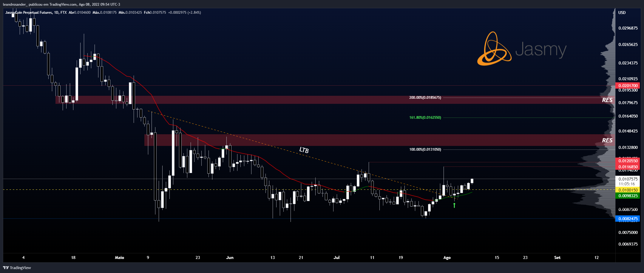Screen dimensions: 644x273
Task: Click the 0.0265625 price axis label
Action: click(x=628, y=44)
